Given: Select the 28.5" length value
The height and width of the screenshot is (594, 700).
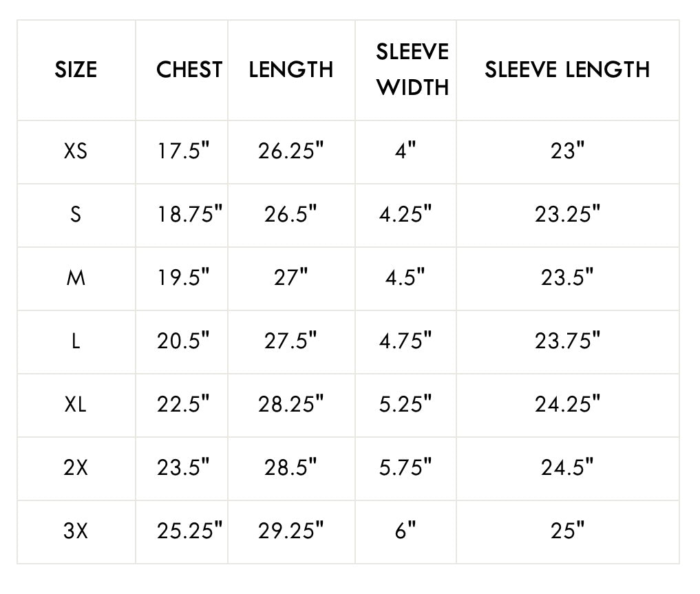Looking at the screenshot, I should [291, 467].
